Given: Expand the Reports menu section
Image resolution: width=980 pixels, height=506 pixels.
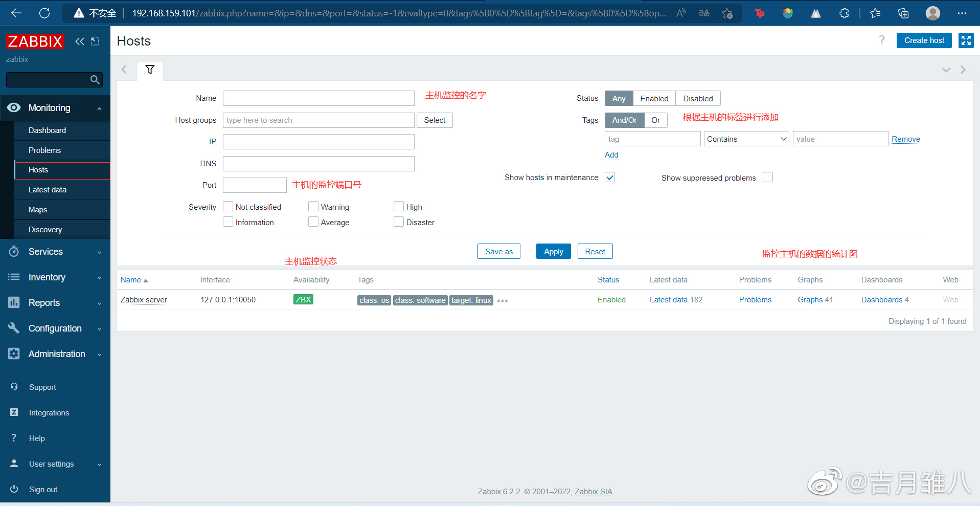Looking at the screenshot, I should [x=55, y=303].
